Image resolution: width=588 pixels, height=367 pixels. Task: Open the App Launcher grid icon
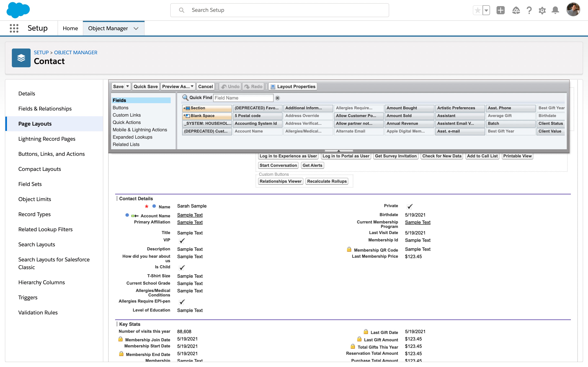[x=14, y=28]
